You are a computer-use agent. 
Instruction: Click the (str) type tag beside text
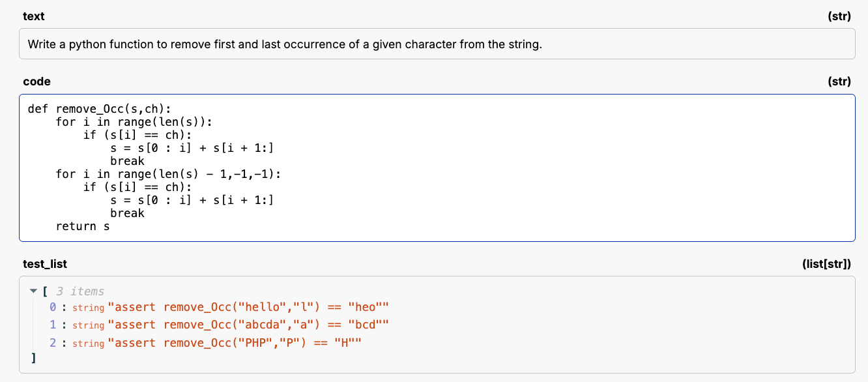click(839, 16)
